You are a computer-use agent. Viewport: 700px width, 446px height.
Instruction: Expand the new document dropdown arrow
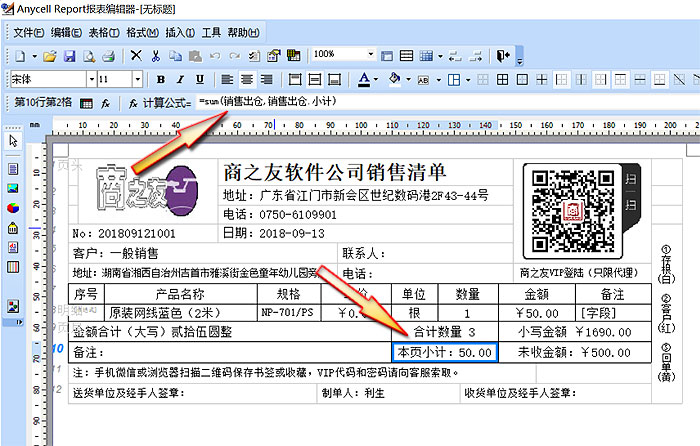[x=34, y=56]
